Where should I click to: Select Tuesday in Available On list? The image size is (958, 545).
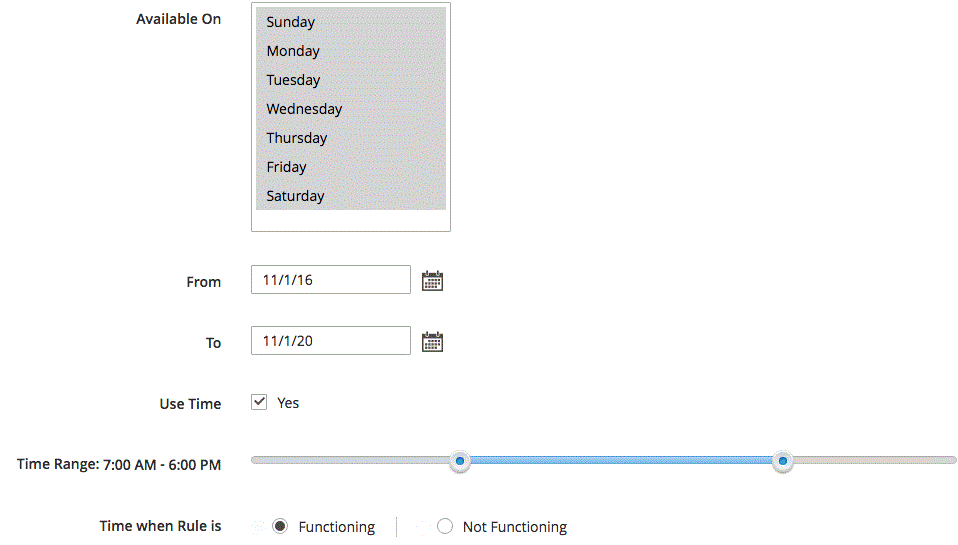tap(351, 80)
